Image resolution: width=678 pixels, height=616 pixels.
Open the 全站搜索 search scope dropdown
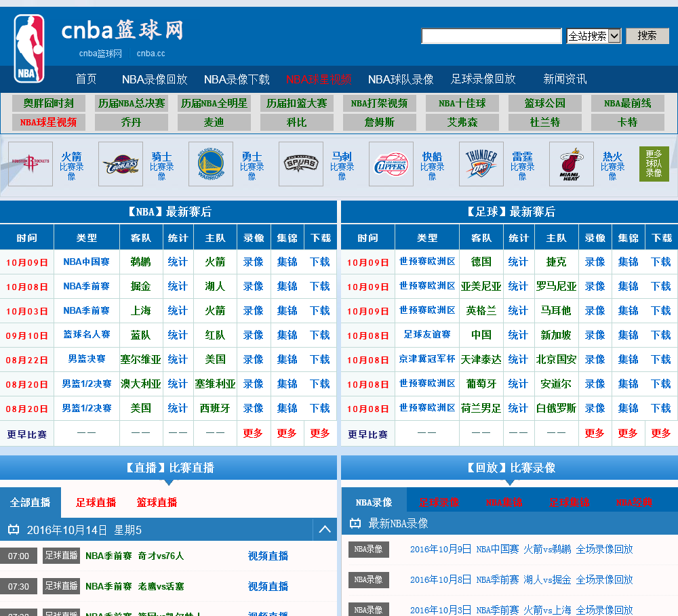click(594, 36)
